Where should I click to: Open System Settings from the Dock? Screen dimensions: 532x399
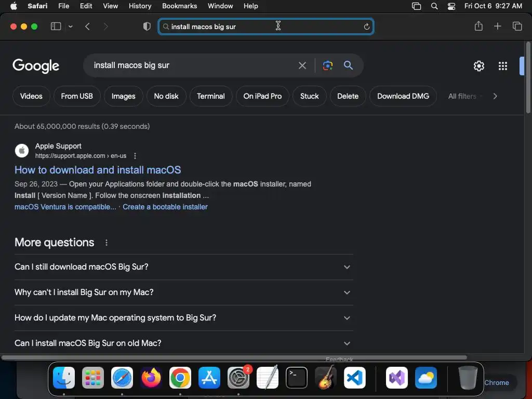pyautogui.click(x=238, y=378)
